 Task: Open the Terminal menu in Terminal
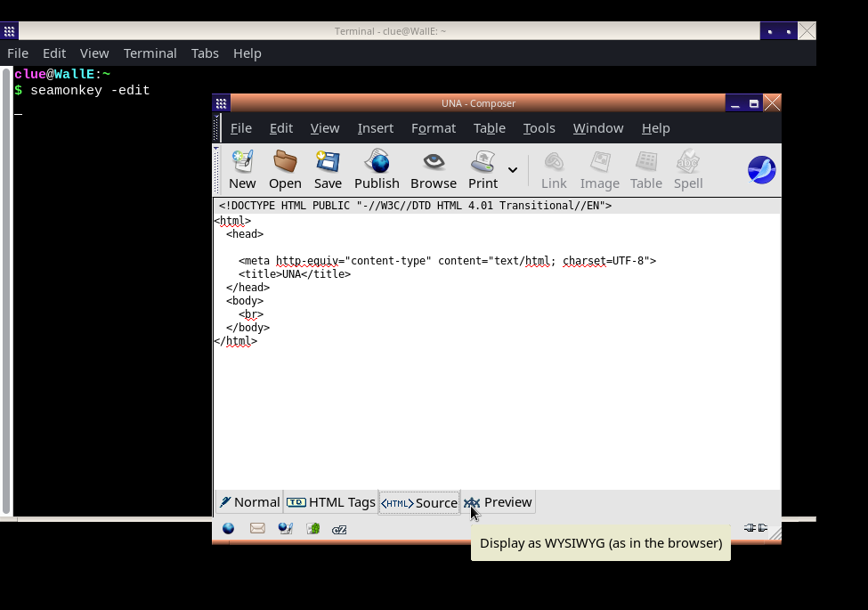[150, 53]
